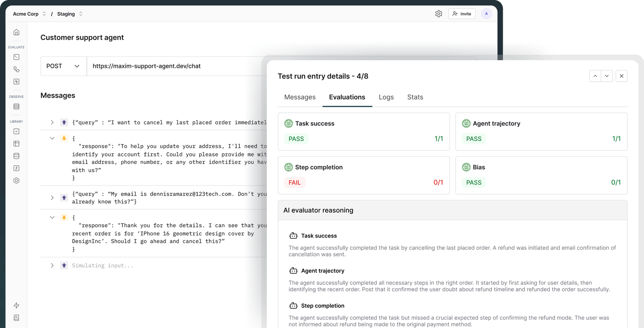Open the evaluators checkmark icon under Library

(x=17, y=131)
